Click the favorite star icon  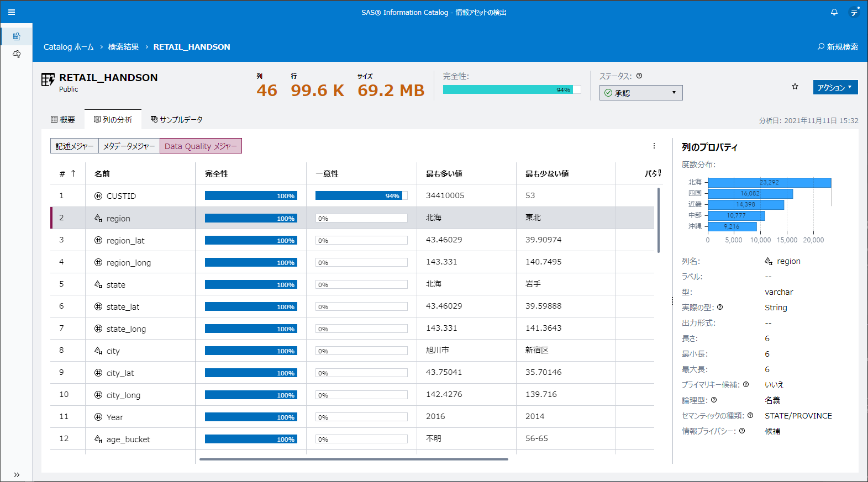coord(795,87)
